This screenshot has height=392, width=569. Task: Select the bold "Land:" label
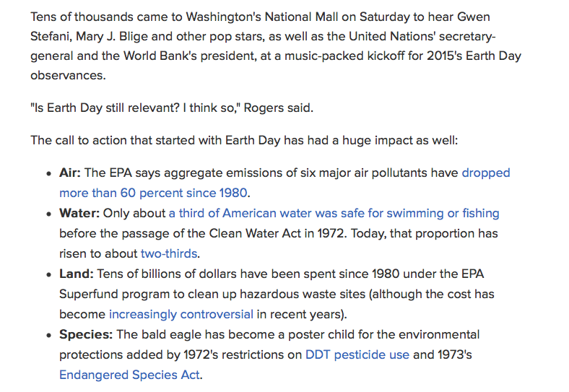click(76, 274)
